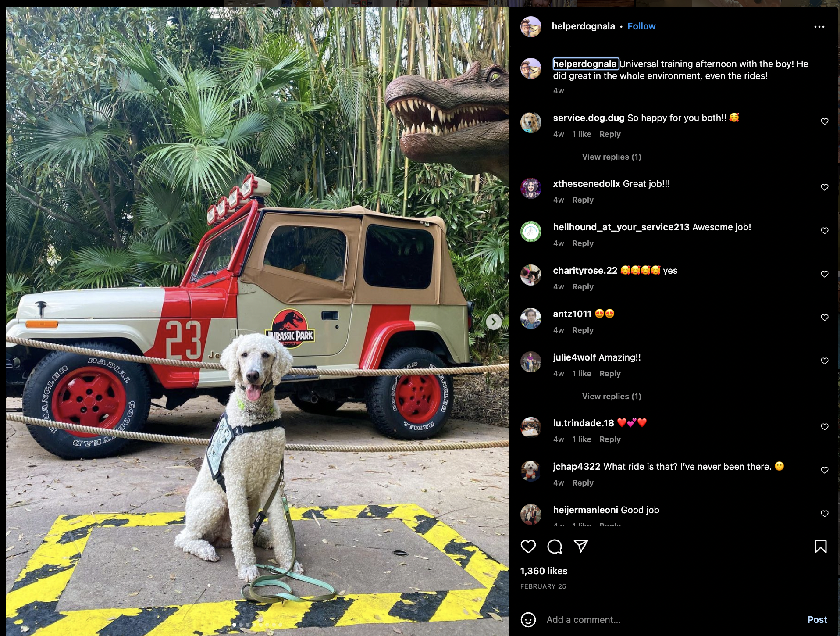Screen dimensions: 840x636
Task: Go to next photo with arrow
Action: (494, 322)
